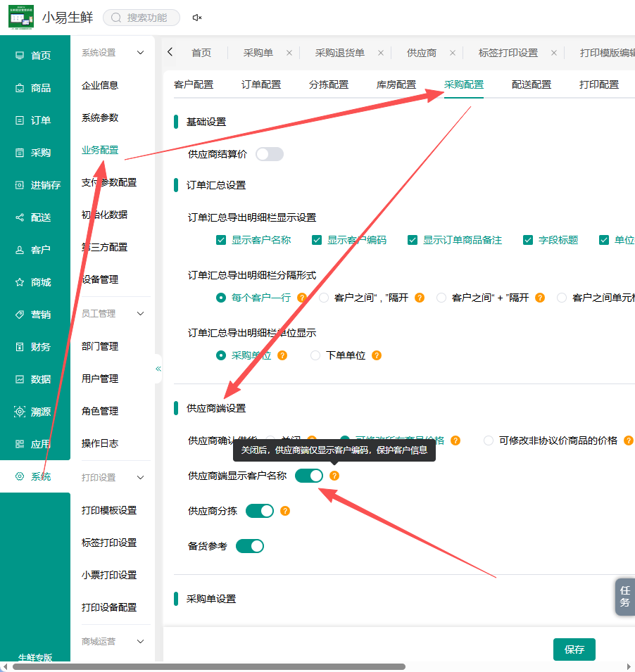Select 可修改非协议价商品的价格 radio option
This screenshot has width=635, height=672.
click(488, 440)
